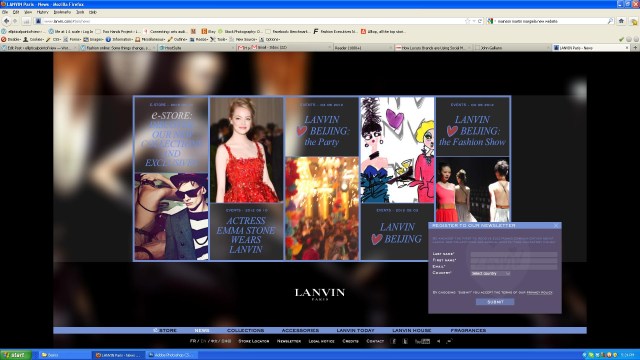The height and width of the screenshot is (360, 640).
Task: Open the web developer Resize dropdown
Action: tap(198, 40)
